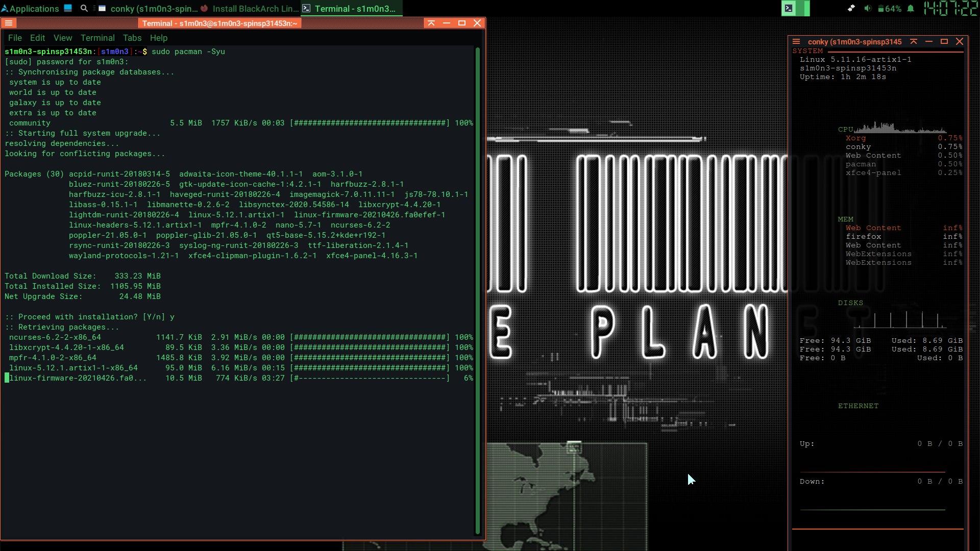Maximize the Terminal window

pyautogui.click(x=462, y=23)
